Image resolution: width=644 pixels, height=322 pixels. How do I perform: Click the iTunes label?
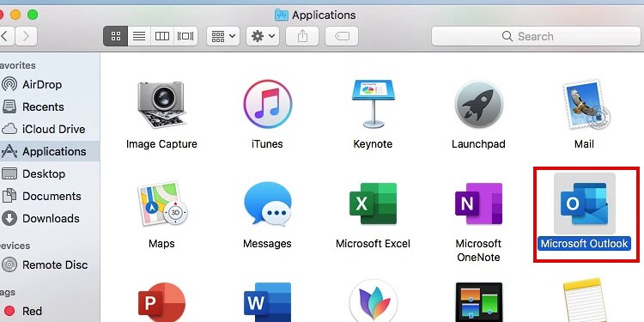267,144
